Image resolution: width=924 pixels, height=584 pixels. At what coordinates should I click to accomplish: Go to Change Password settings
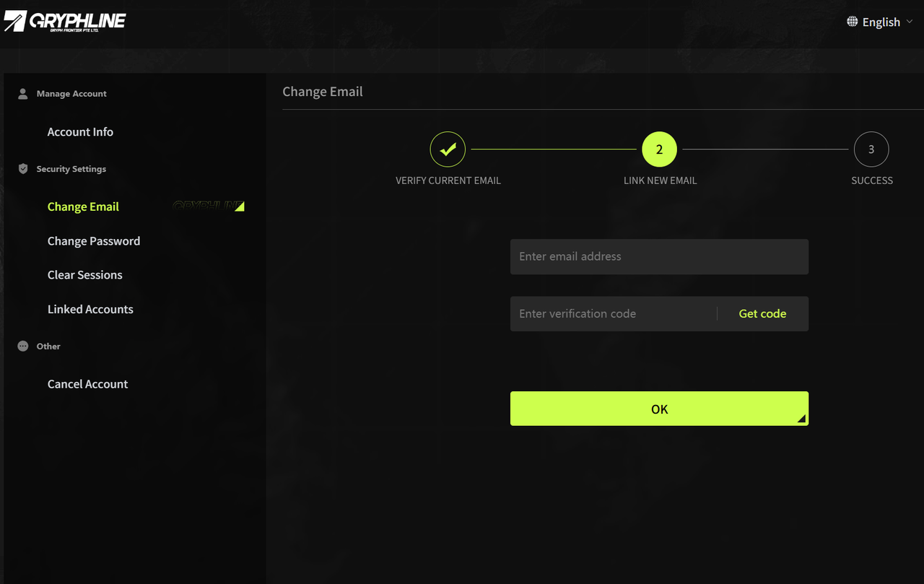94,241
